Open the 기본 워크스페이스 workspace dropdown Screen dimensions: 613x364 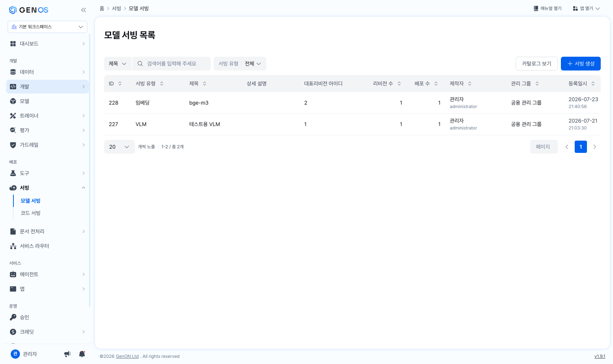[48, 27]
